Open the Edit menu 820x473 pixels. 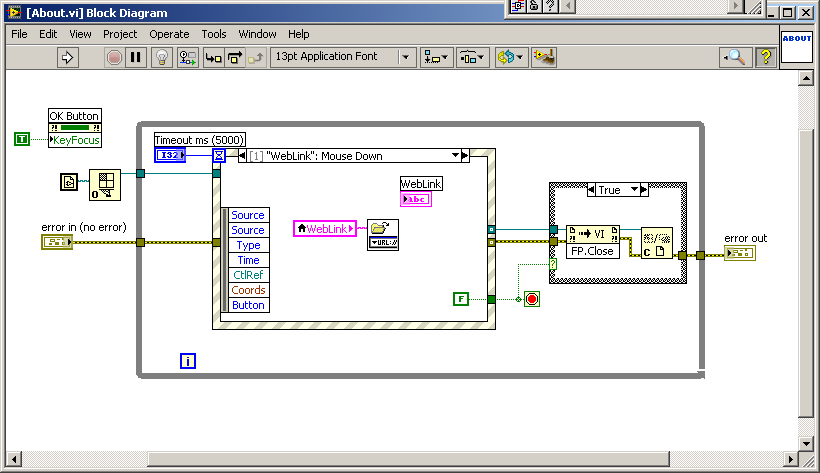pos(48,34)
